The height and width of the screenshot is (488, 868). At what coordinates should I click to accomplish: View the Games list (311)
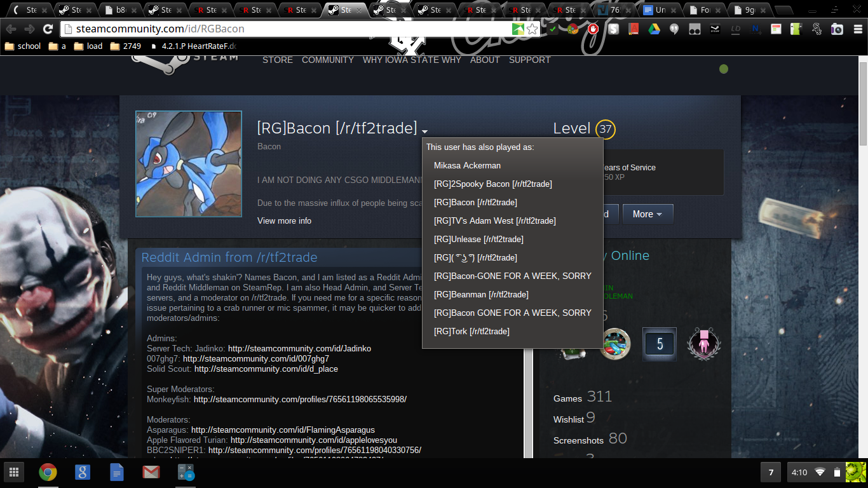click(582, 397)
